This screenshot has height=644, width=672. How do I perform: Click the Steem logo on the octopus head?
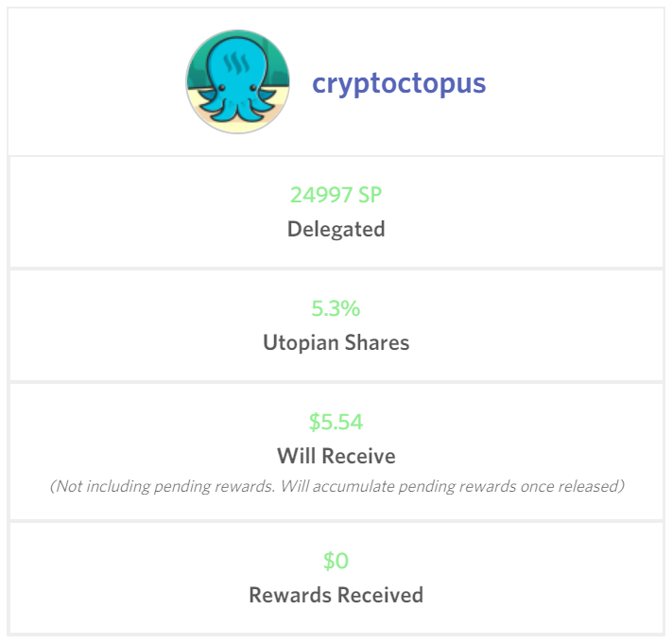tap(237, 63)
